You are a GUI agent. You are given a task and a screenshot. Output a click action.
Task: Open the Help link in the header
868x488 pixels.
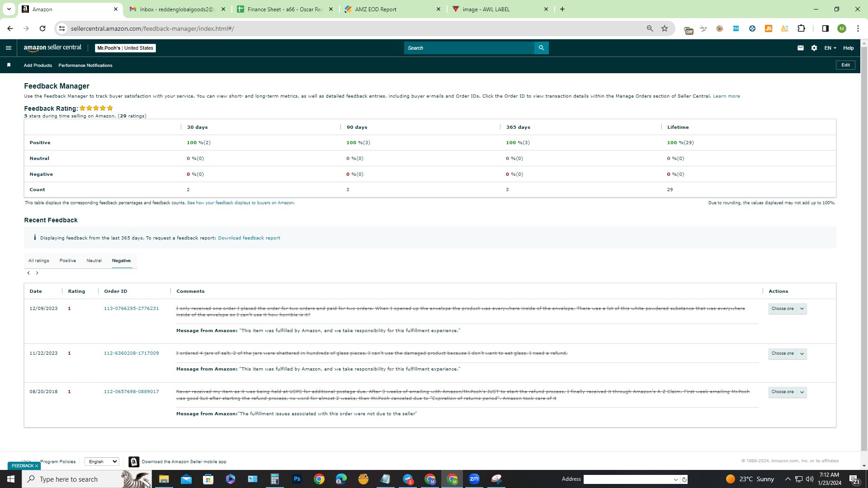point(849,48)
